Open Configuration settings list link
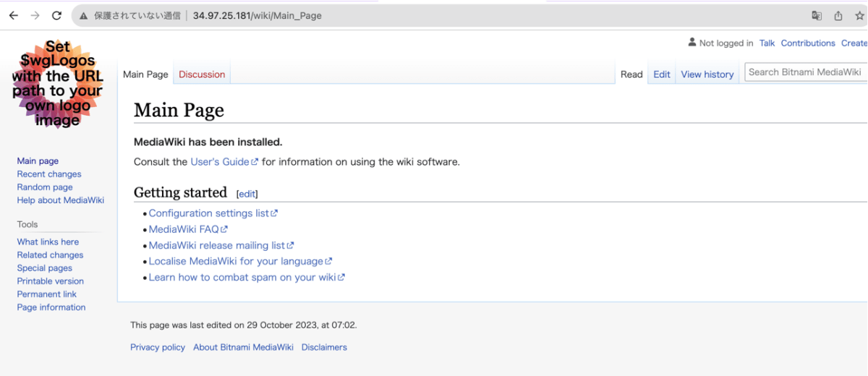This screenshot has width=868, height=376. coord(213,213)
